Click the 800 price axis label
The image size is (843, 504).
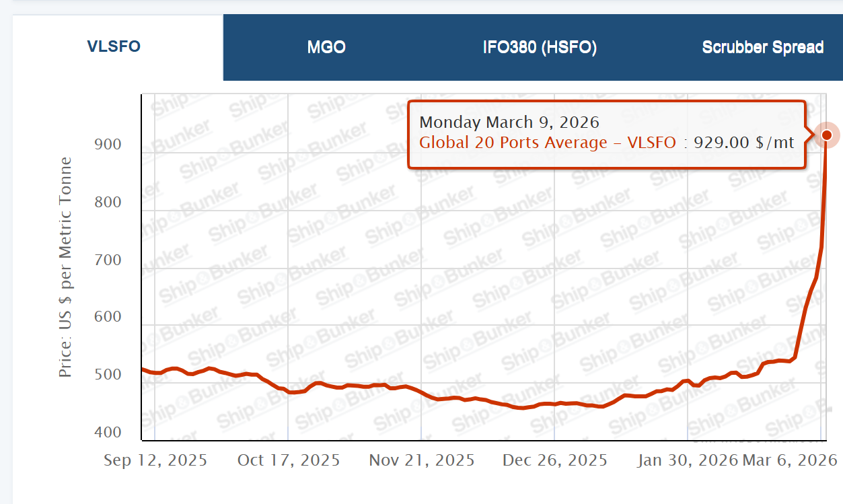(108, 203)
